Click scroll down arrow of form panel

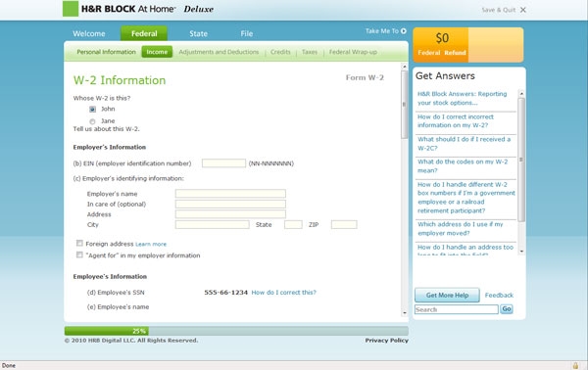404,313
